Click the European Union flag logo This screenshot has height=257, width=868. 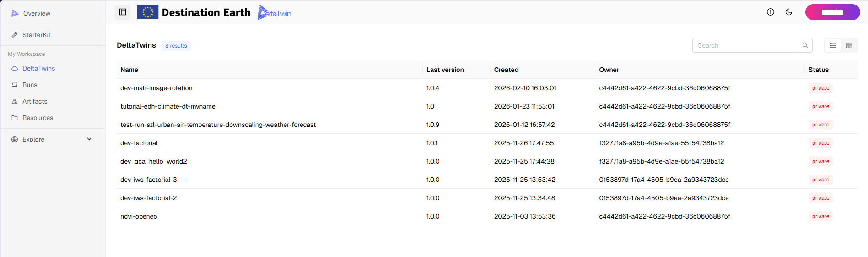tap(148, 12)
